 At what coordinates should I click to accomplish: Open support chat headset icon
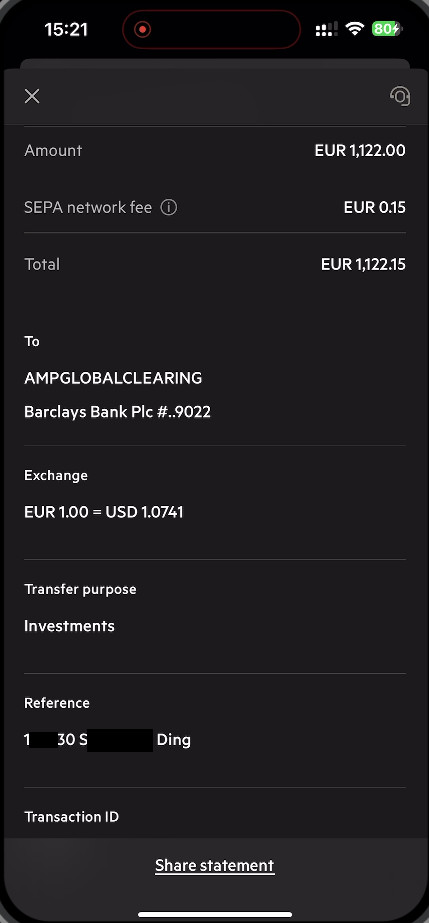[400, 96]
